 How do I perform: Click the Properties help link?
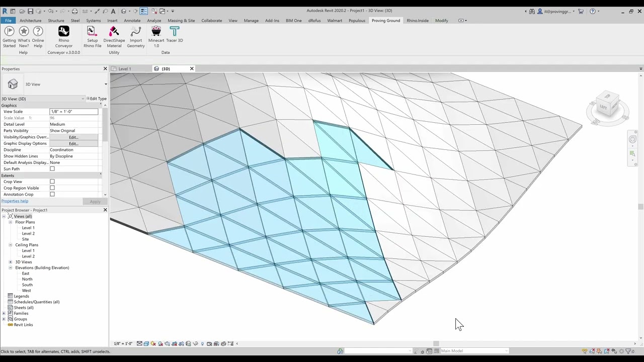(15, 201)
